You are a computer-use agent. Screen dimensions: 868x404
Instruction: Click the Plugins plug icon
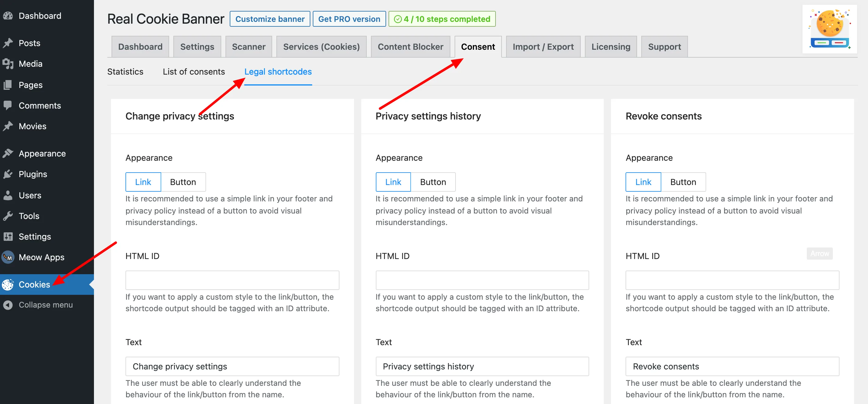pyautogui.click(x=8, y=174)
